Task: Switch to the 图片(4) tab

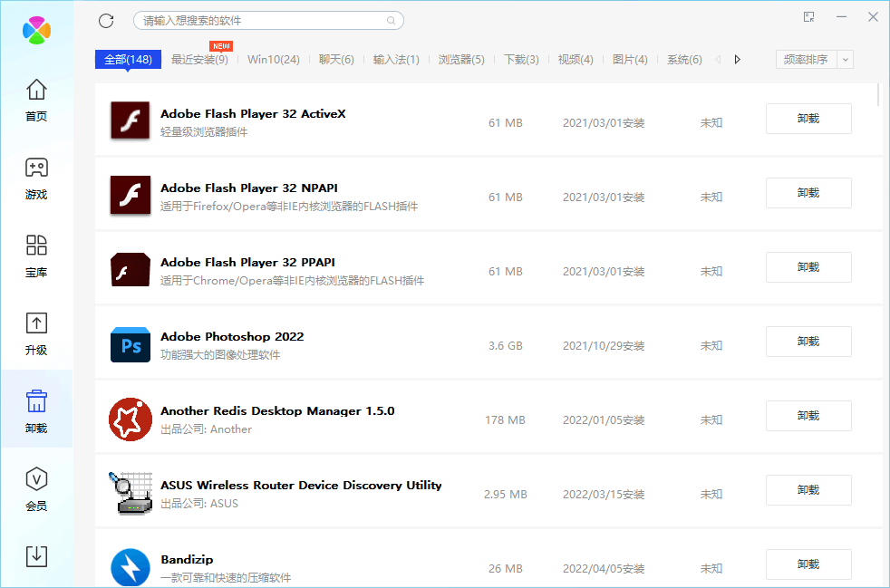Action: click(630, 59)
